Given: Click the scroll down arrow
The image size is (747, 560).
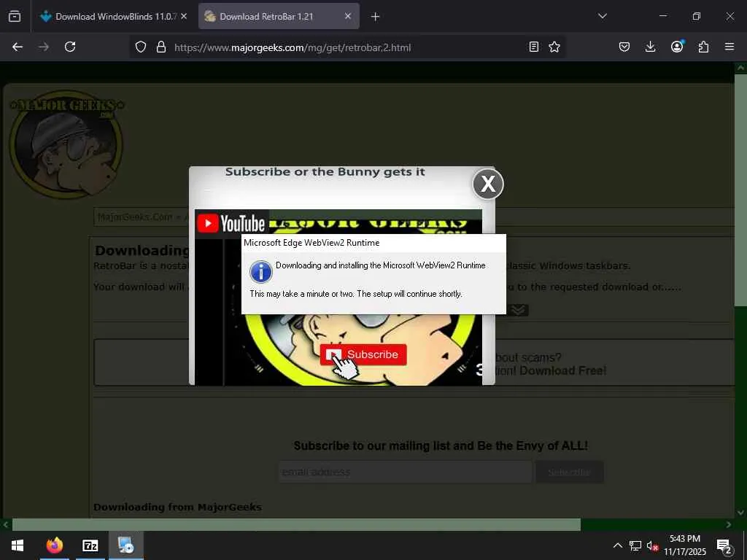Looking at the screenshot, I should pos(741,513).
